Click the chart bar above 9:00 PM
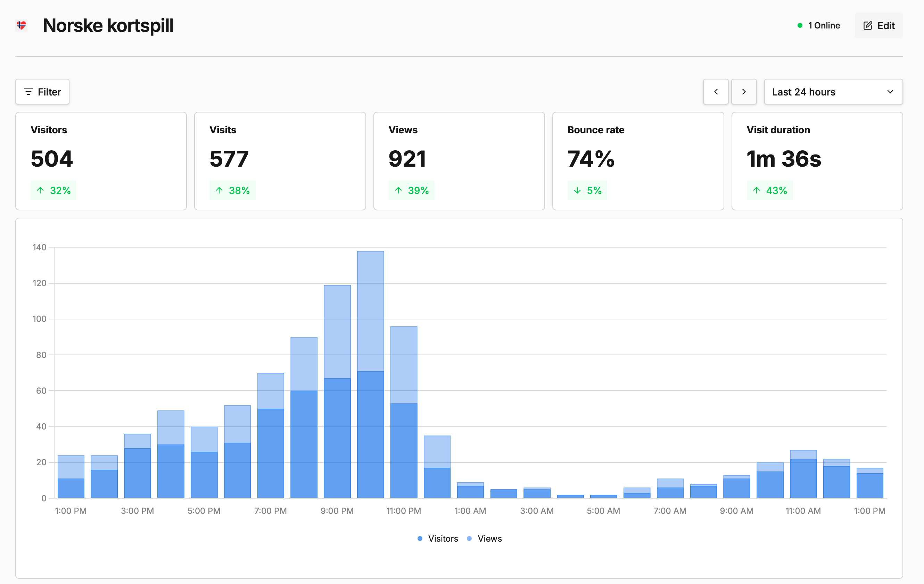924x584 pixels. click(337, 392)
